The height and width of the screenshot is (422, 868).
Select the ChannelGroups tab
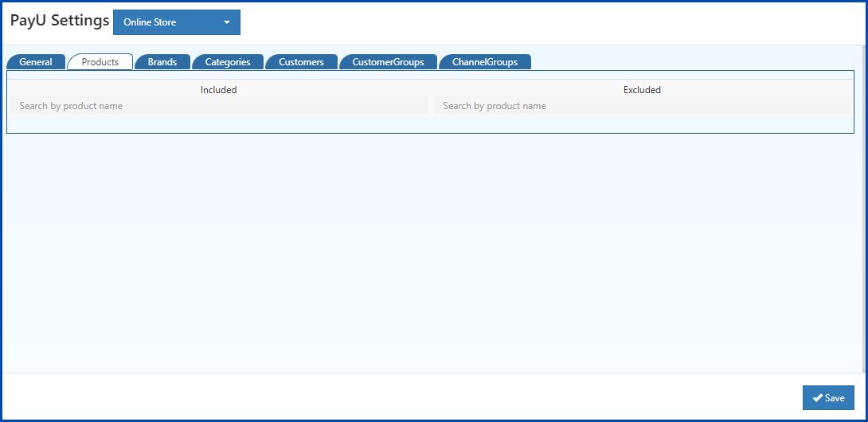(485, 62)
